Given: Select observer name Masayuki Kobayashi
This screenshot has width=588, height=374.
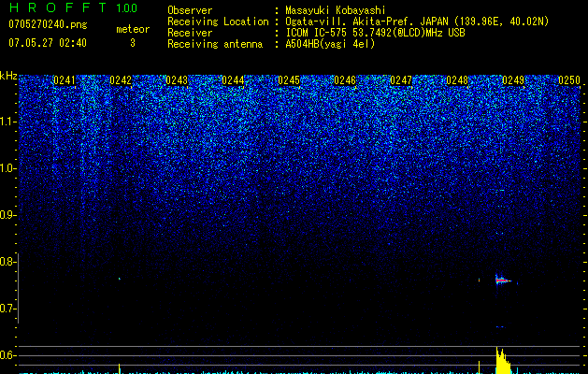Looking at the screenshot, I should coord(336,10).
